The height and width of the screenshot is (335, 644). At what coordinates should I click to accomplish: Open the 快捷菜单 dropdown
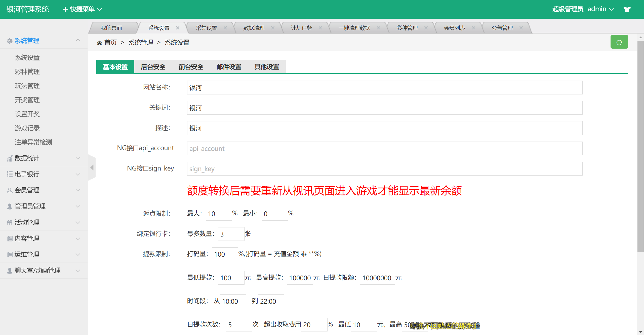click(x=82, y=9)
